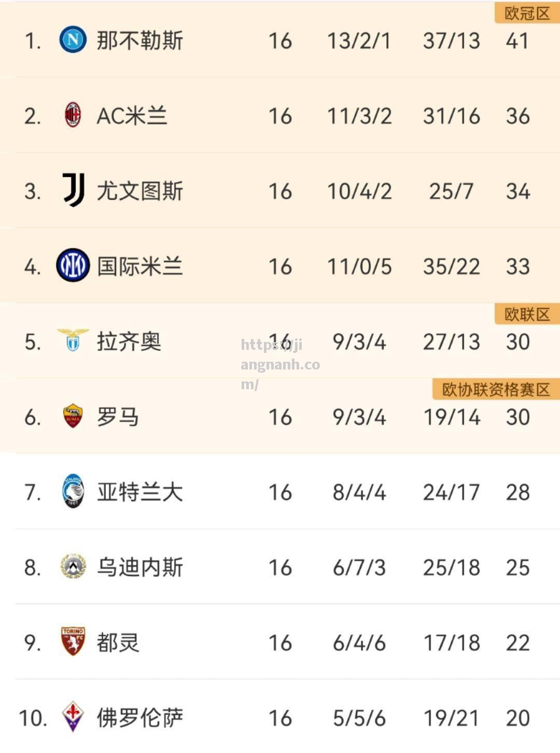The height and width of the screenshot is (753, 560).
Task: Click the AC Milan club crest
Action: [x=73, y=115]
